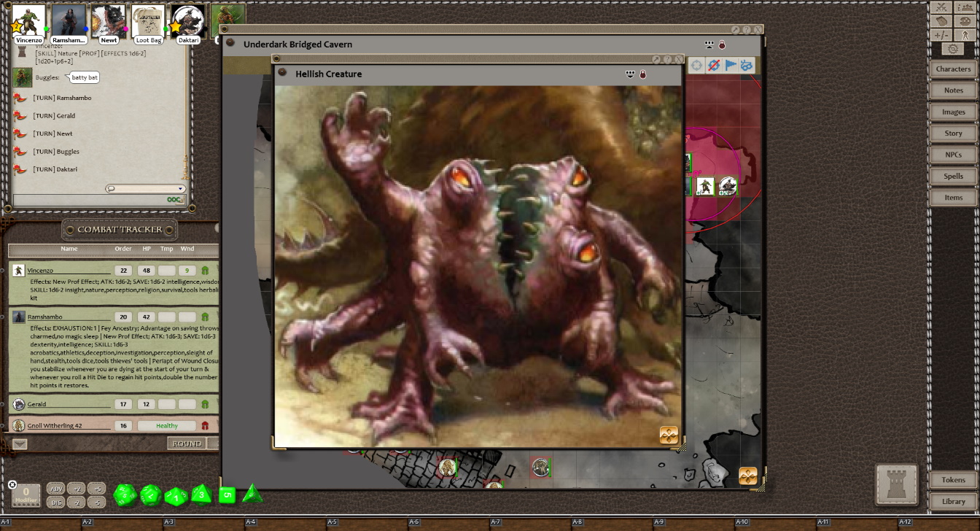Click the bag icon in sidebar tools

943,21
